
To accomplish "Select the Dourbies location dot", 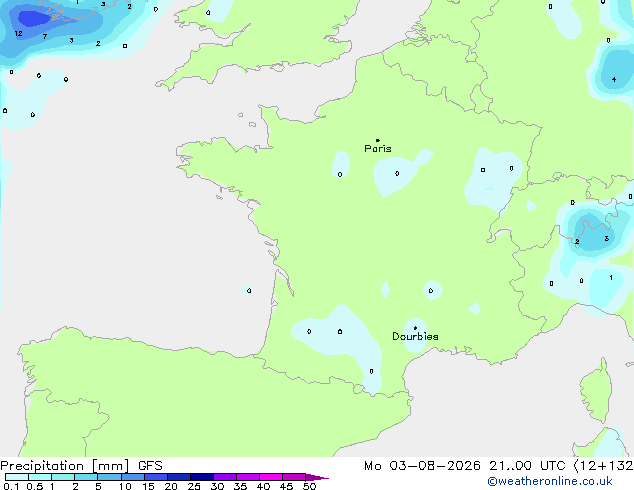I will pos(415,328).
